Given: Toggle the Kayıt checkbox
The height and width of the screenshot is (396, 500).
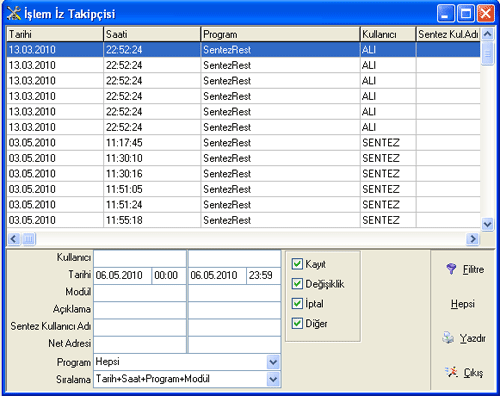Looking at the screenshot, I should 297,264.
